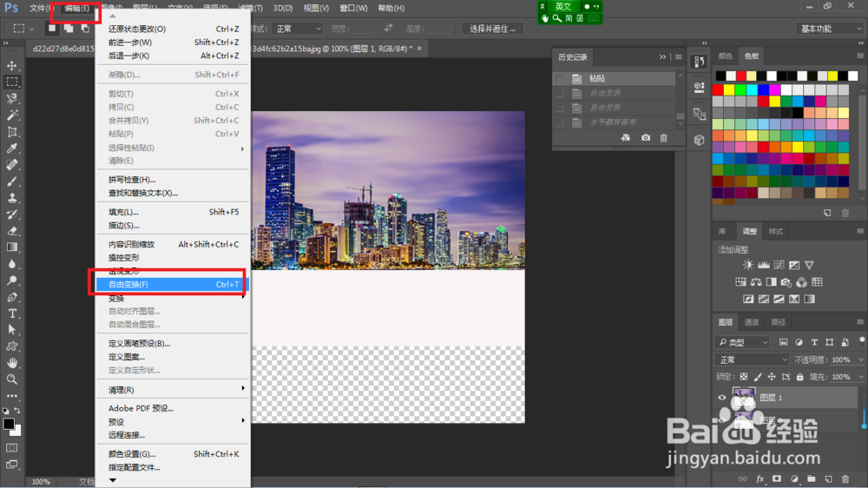868x488 pixels.
Task: Toggle type layer filter T icon
Action: tap(814, 342)
